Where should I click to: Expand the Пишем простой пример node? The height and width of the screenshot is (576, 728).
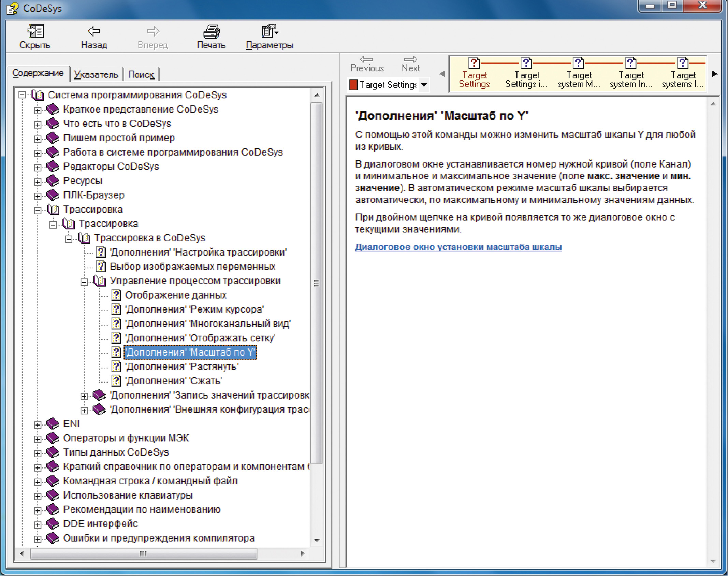38,139
